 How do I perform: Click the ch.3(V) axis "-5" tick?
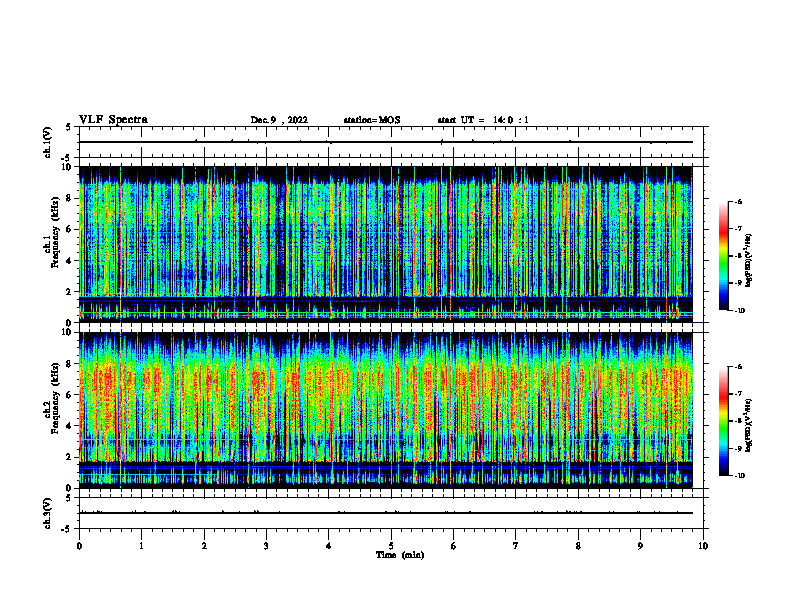coord(68,529)
